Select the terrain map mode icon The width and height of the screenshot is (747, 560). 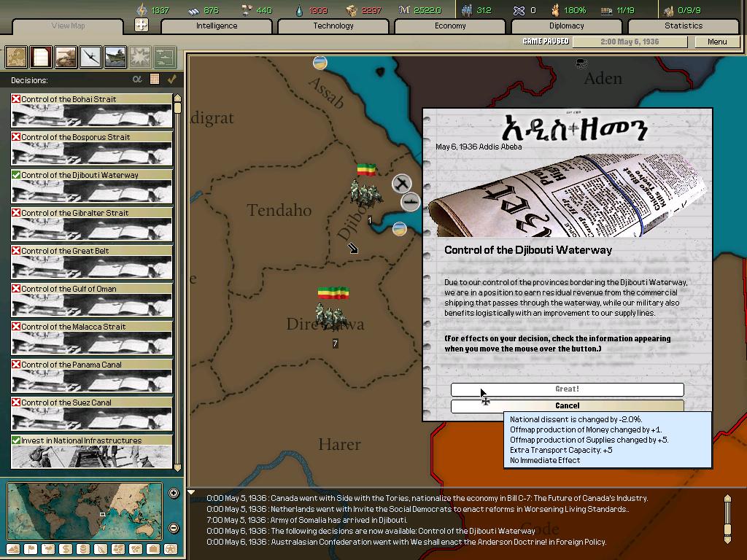click(x=13, y=549)
